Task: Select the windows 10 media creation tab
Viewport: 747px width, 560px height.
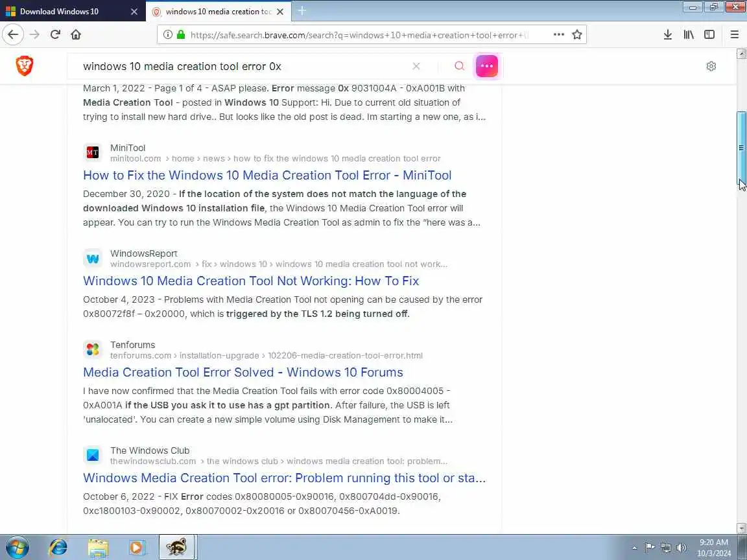Action: [218, 12]
